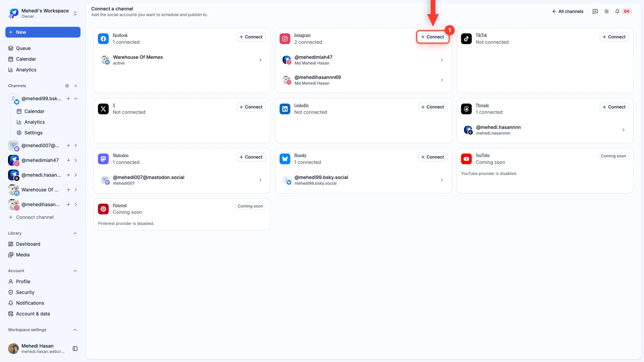Click the plus icon beside Channels heading

76,86
